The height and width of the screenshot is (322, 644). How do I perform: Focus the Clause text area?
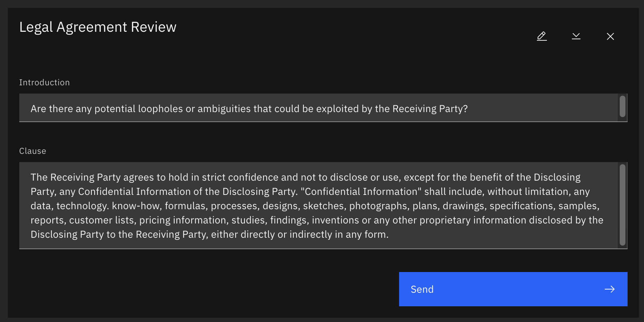coord(318,205)
